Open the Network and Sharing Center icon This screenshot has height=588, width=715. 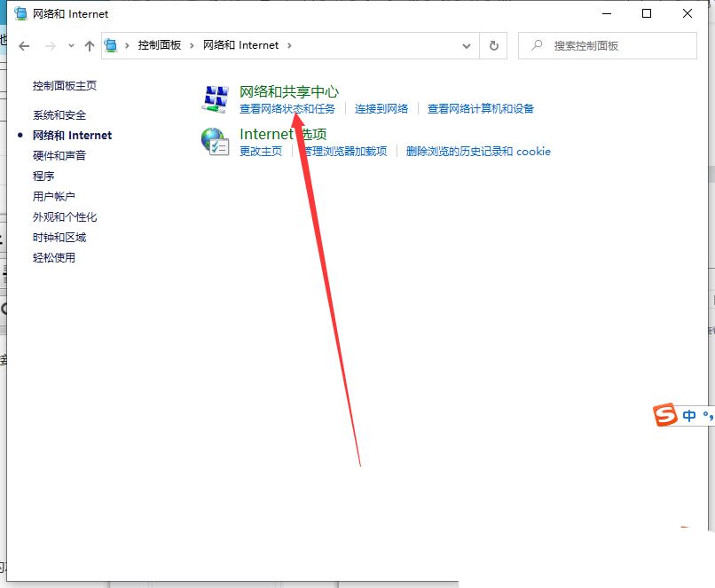pos(213,98)
